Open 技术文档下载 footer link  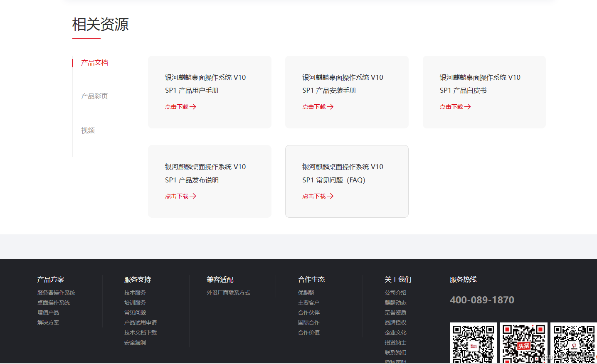tap(141, 332)
